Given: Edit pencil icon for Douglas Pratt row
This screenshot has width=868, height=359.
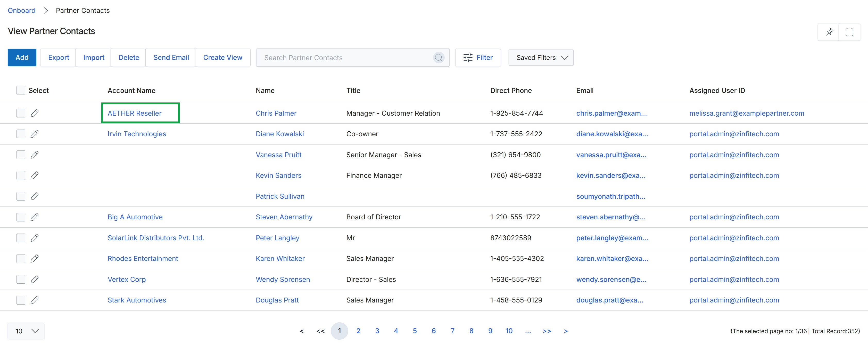Looking at the screenshot, I should tap(34, 300).
